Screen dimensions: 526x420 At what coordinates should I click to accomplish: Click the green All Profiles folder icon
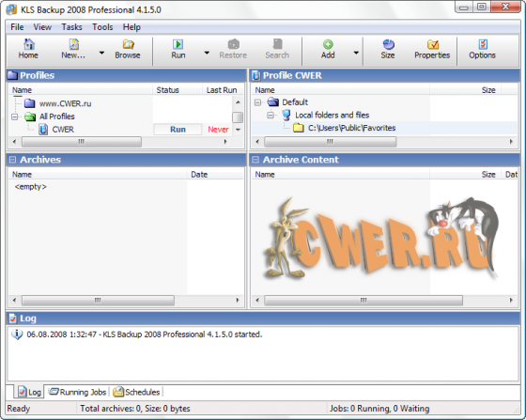tap(30, 117)
